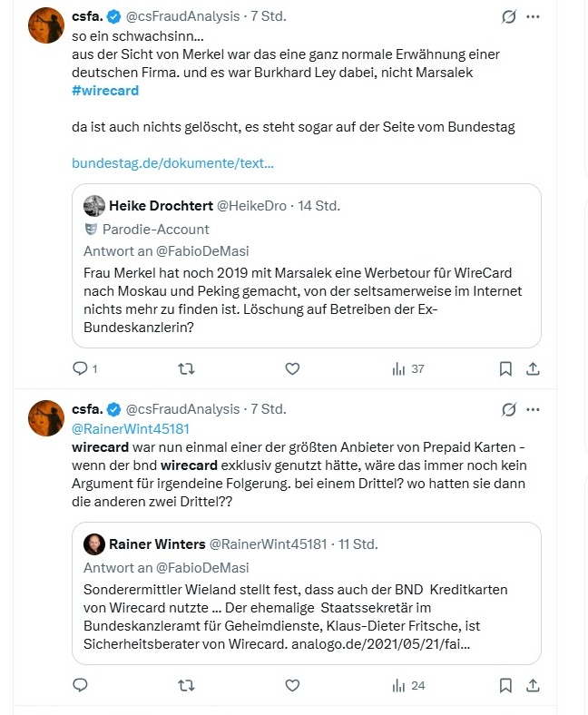588x715 pixels.
Task: Open Grok icon on first tweet
Action: tap(509, 16)
